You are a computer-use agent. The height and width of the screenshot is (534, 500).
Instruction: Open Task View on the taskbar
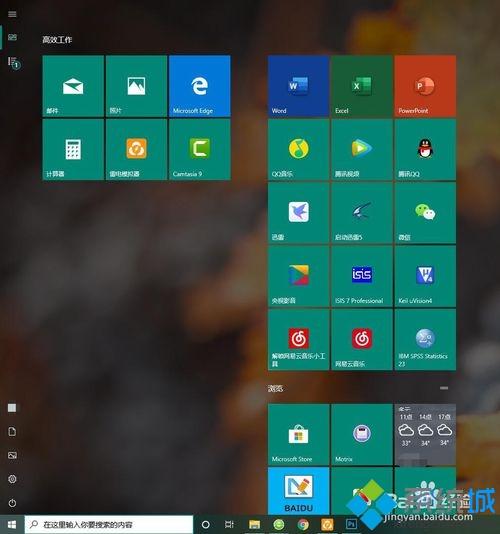pos(229,524)
